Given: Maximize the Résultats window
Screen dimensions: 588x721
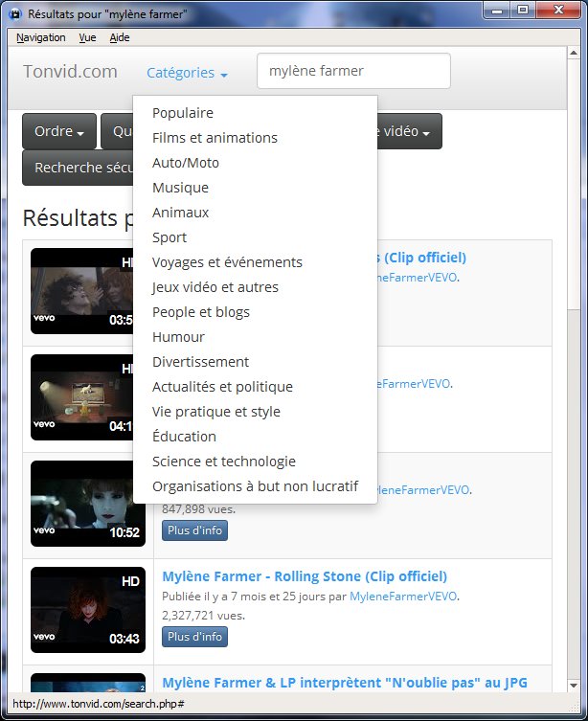Looking at the screenshot, I should pos(523,10).
